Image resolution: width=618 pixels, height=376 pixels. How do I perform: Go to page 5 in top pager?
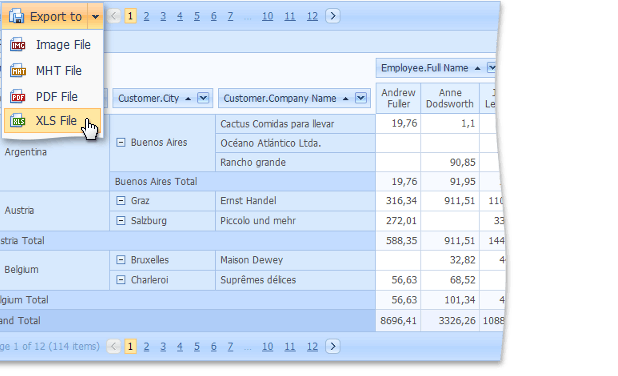pos(197,16)
